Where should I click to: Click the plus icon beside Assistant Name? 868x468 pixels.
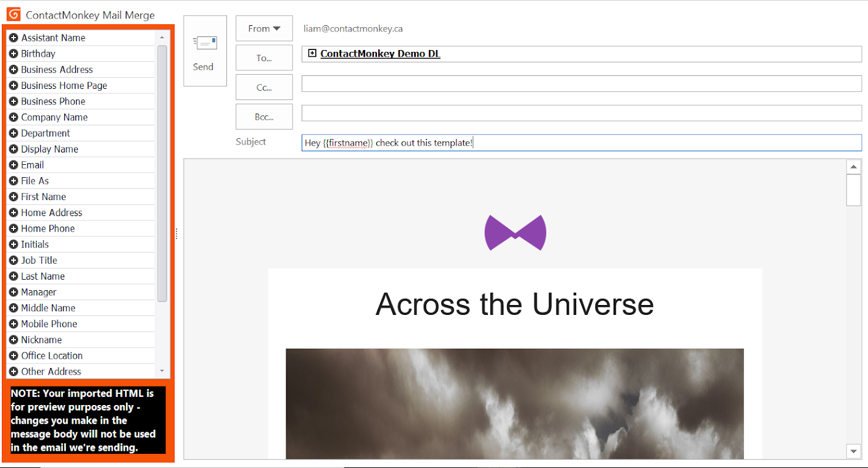pyautogui.click(x=14, y=38)
